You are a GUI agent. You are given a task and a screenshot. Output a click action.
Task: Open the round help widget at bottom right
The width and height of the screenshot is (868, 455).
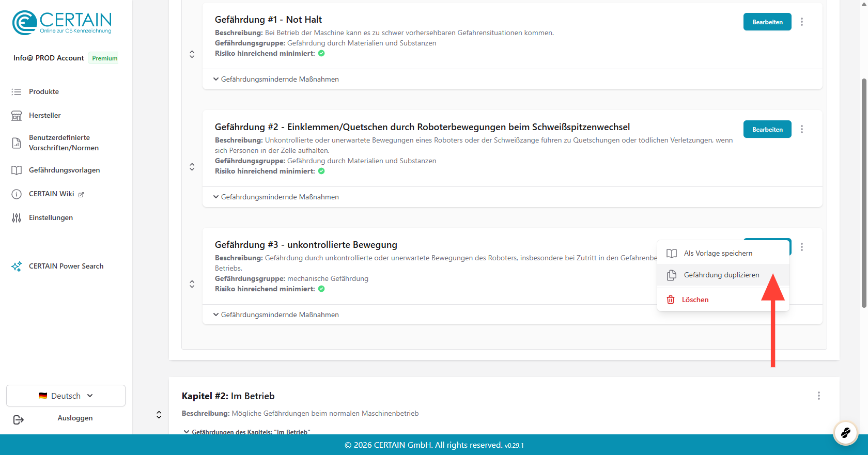(x=845, y=432)
